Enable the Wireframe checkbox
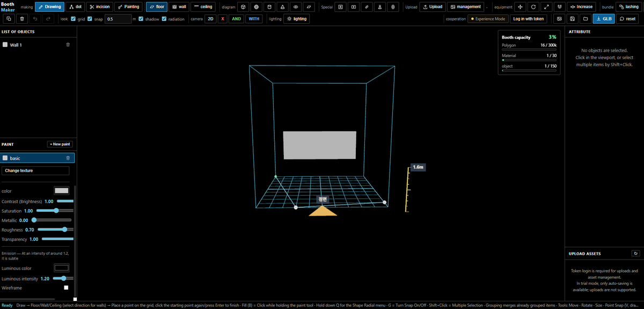This screenshot has width=644, height=309. pyautogui.click(x=66, y=288)
